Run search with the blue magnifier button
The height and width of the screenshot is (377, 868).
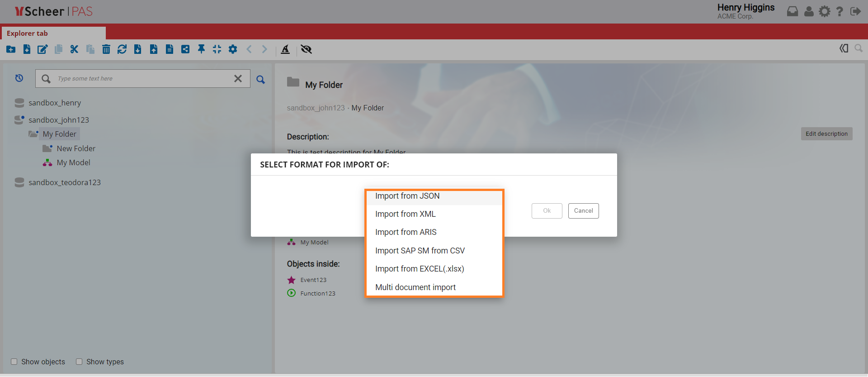point(260,80)
